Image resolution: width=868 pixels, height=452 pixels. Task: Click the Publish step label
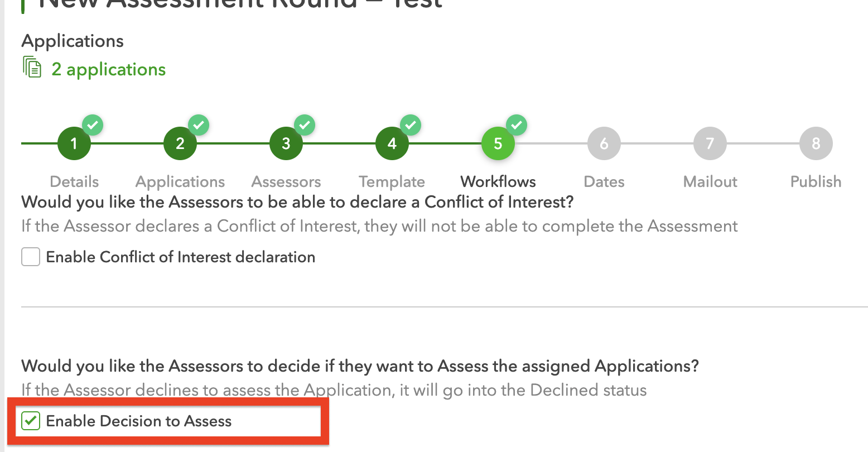[x=816, y=181]
